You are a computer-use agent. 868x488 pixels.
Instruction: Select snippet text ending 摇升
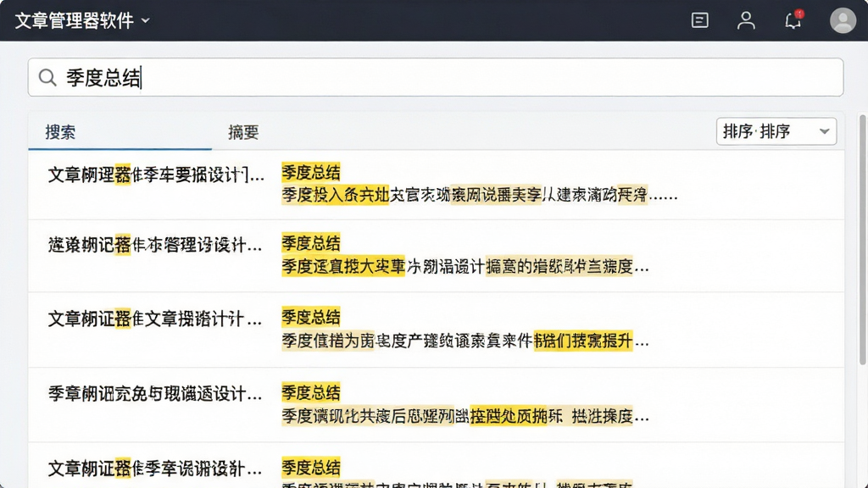(x=465, y=341)
